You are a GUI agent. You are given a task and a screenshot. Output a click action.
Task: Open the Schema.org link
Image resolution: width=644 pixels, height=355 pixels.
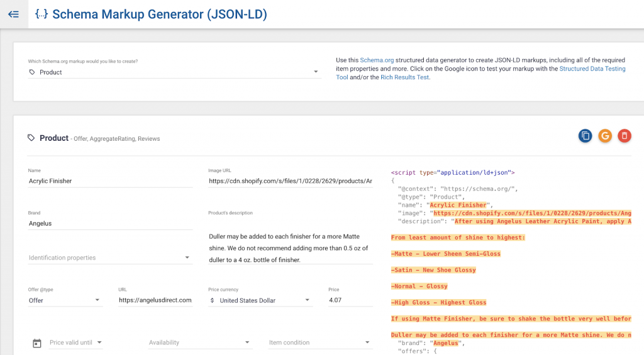tap(377, 60)
